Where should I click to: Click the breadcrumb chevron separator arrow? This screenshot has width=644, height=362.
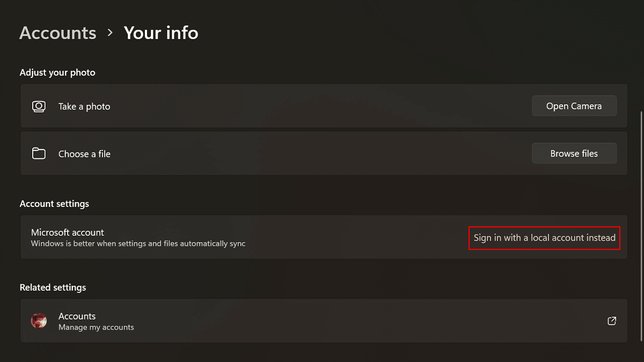click(110, 33)
